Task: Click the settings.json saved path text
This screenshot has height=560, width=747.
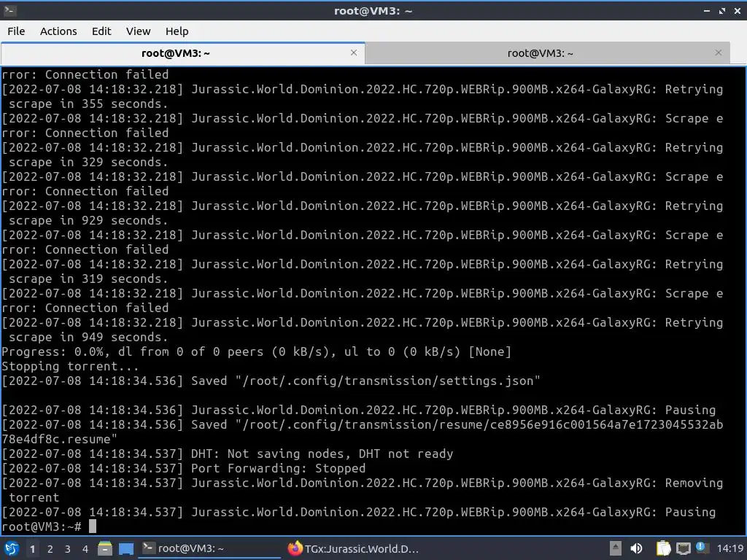Action: [388, 381]
